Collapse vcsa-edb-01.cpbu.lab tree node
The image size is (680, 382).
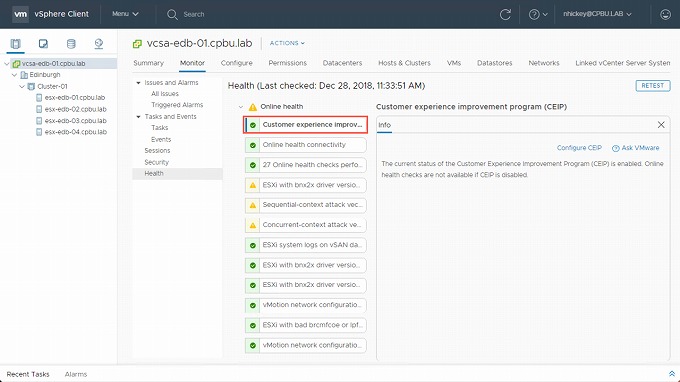7,64
